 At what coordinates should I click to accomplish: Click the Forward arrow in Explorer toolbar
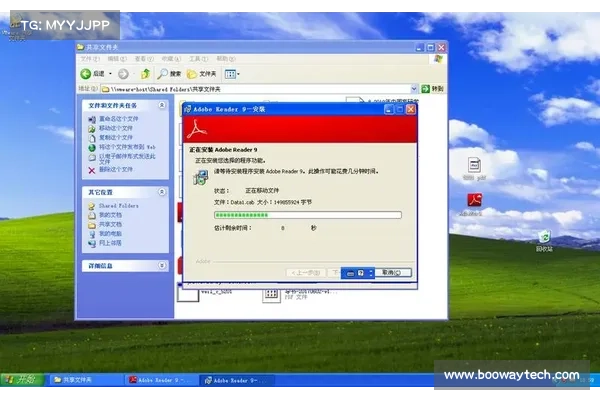coord(123,74)
